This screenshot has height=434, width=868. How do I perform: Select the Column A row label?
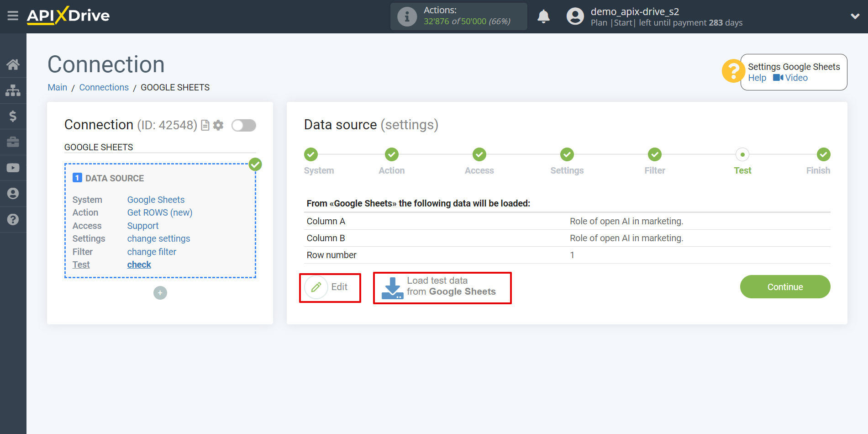[x=326, y=221]
